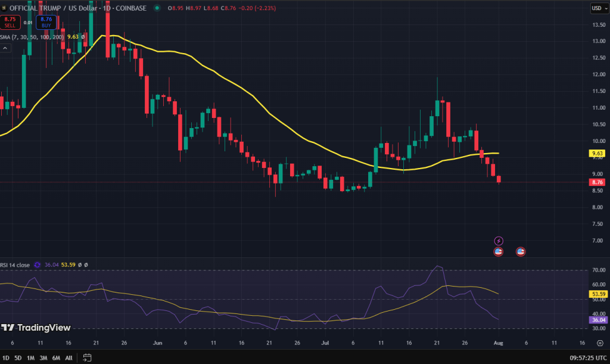Click the yellow 9.63 label on price scale
This screenshot has height=364, width=610.
tap(597, 153)
